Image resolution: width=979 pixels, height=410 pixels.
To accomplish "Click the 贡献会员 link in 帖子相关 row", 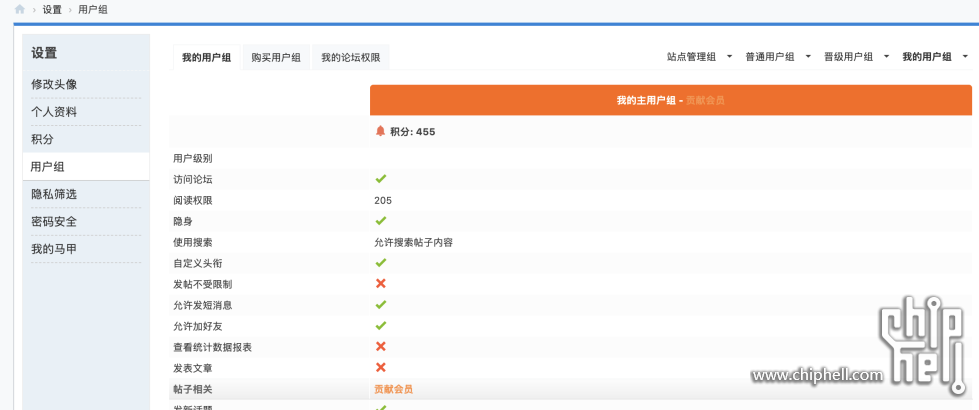I will click(393, 389).
